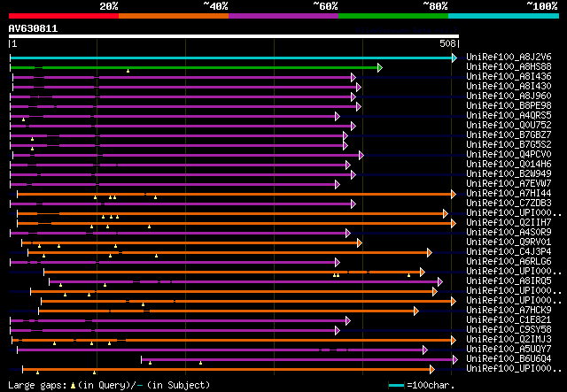
Task: Click the orange arrowhead of the Q2IMJ3 alignment
Action: click(x=453, y=341)
